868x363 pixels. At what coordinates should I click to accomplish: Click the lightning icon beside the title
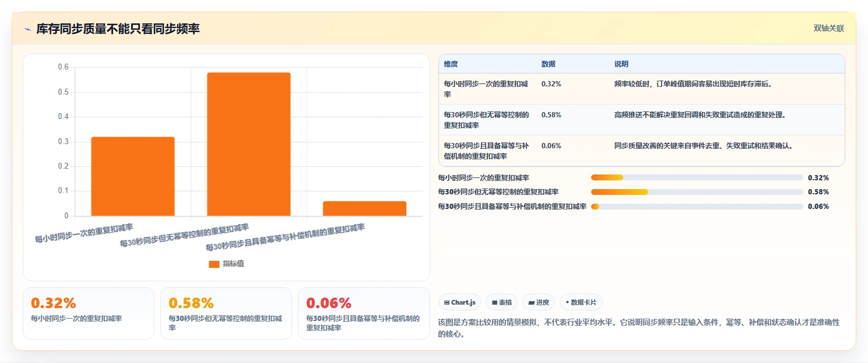coord(28,29)
